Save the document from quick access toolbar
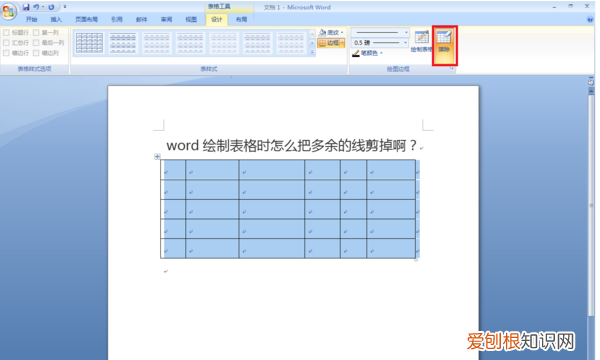 pyautogui.click(x=26, y=7)
